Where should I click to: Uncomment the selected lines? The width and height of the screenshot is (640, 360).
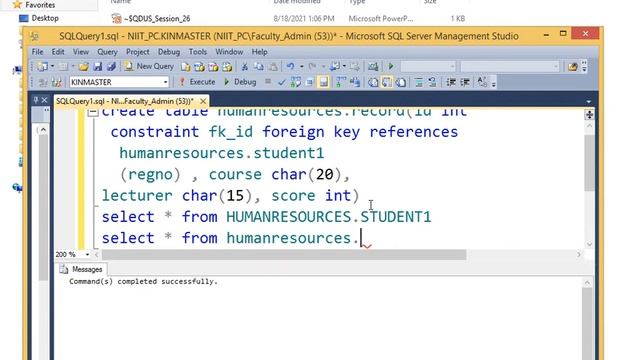pos(432,82)
